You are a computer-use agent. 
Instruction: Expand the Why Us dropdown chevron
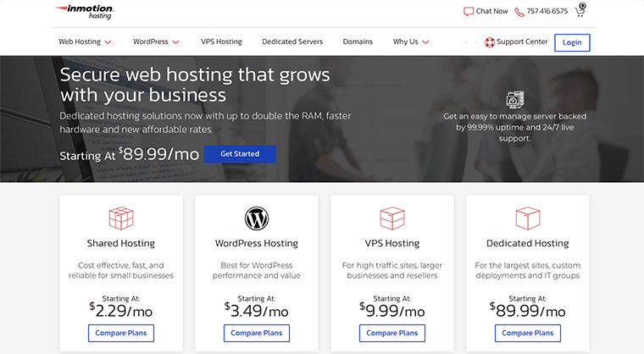pyautogui.click(x=425, y=42)
